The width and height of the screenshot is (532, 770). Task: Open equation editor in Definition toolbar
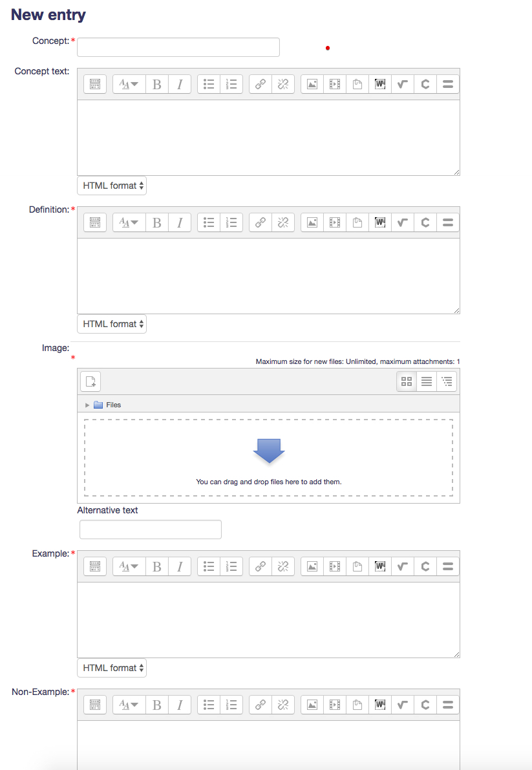click(403, 222)
